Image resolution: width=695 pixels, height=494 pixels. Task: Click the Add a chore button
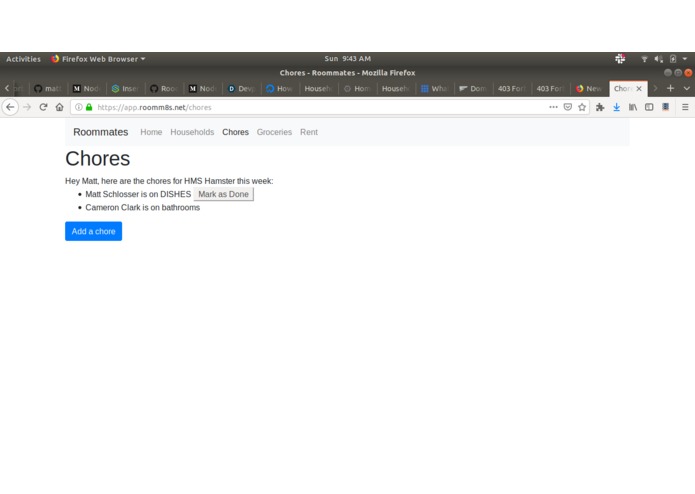point(94,231)
